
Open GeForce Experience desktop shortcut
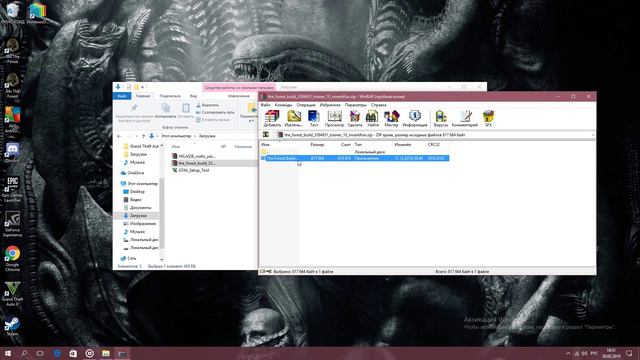tap(12, 224)
